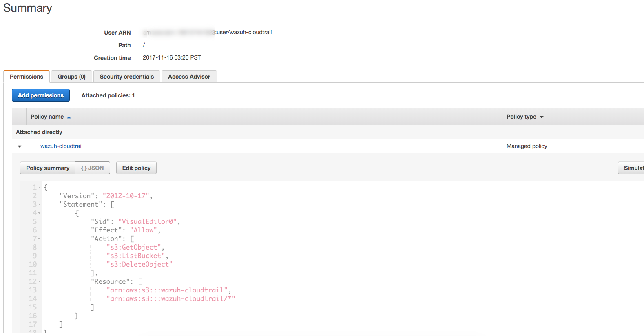The height and width of the screenshot is (336, 644).
Task: Fold the JSON root object at line 1
Action: point(40,188)
